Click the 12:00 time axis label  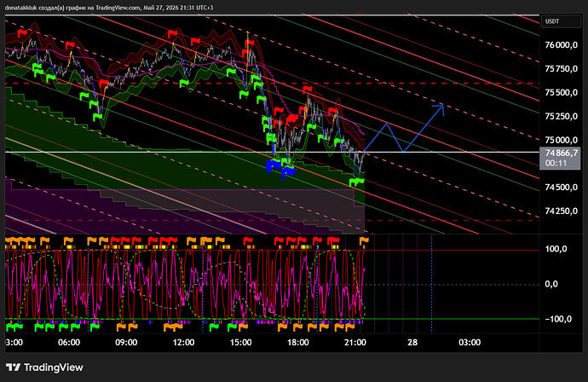pos(183,343)
